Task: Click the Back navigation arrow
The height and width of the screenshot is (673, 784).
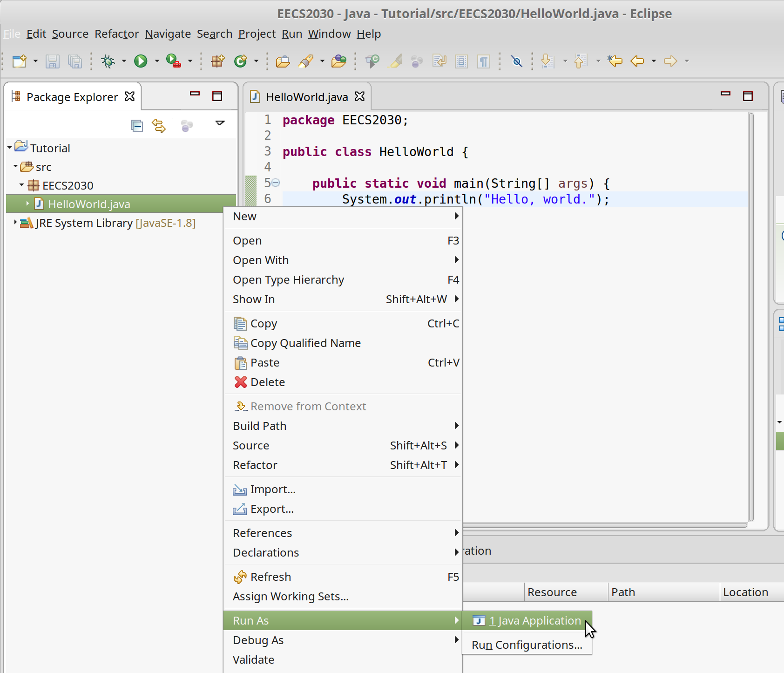Action: [x=637, y=61]
